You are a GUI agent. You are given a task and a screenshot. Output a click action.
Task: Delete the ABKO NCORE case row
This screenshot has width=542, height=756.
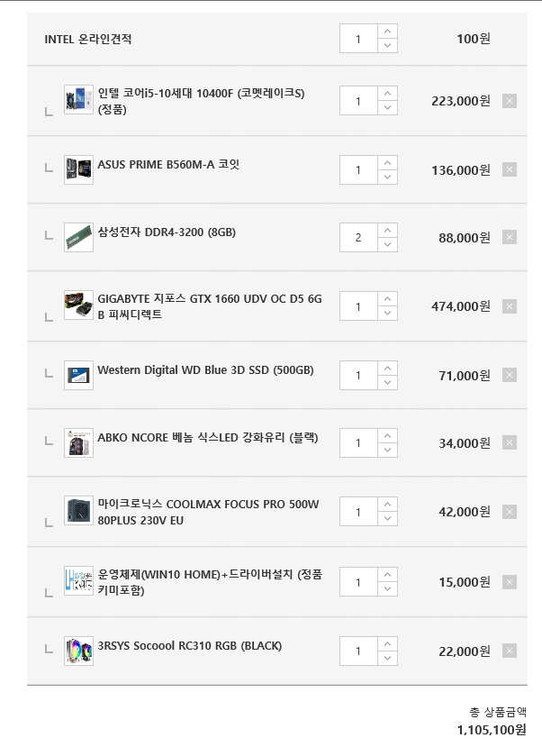click(x=510, y=442)
